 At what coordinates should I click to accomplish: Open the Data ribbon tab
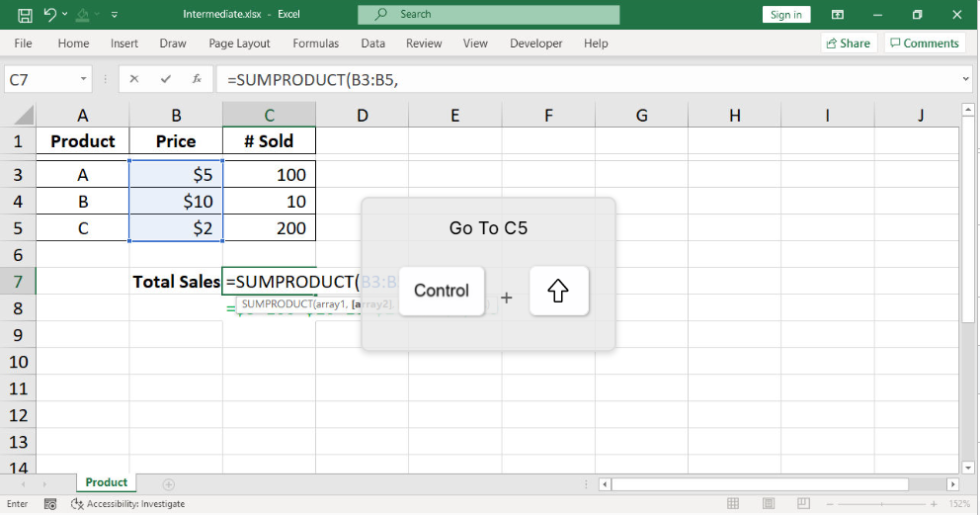(x=372, y=43)
